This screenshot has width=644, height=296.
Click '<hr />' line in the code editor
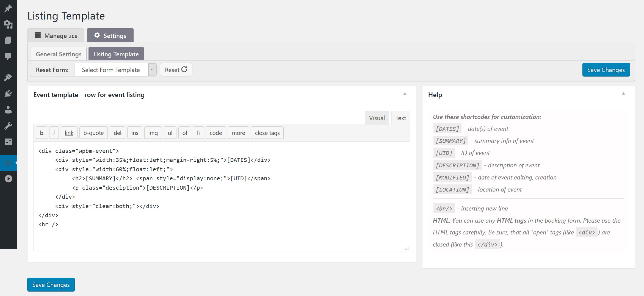(x=48, y=224)
